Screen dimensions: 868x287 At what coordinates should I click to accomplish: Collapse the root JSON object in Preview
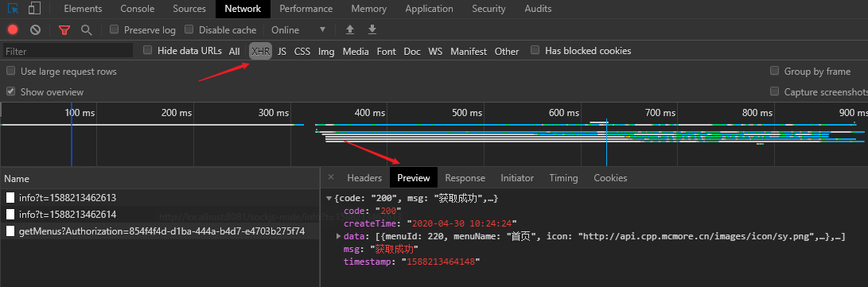pyautogui.click(x=329, y=198)
